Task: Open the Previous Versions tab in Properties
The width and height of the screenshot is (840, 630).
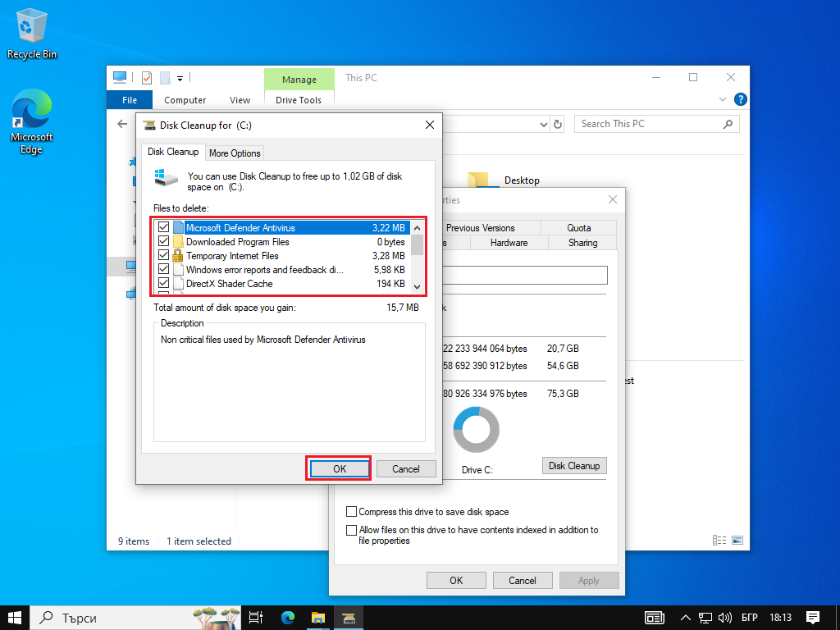Action: click(x=481, y=228)
